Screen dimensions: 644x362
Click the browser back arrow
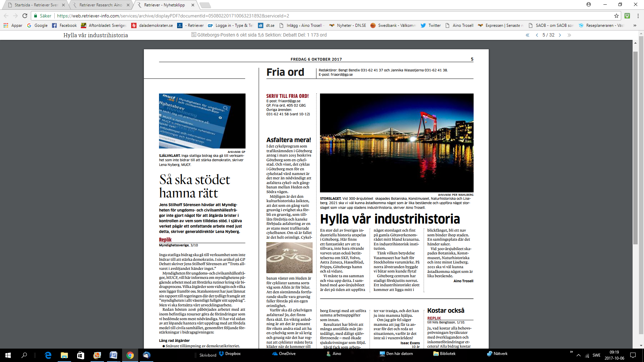6,16
